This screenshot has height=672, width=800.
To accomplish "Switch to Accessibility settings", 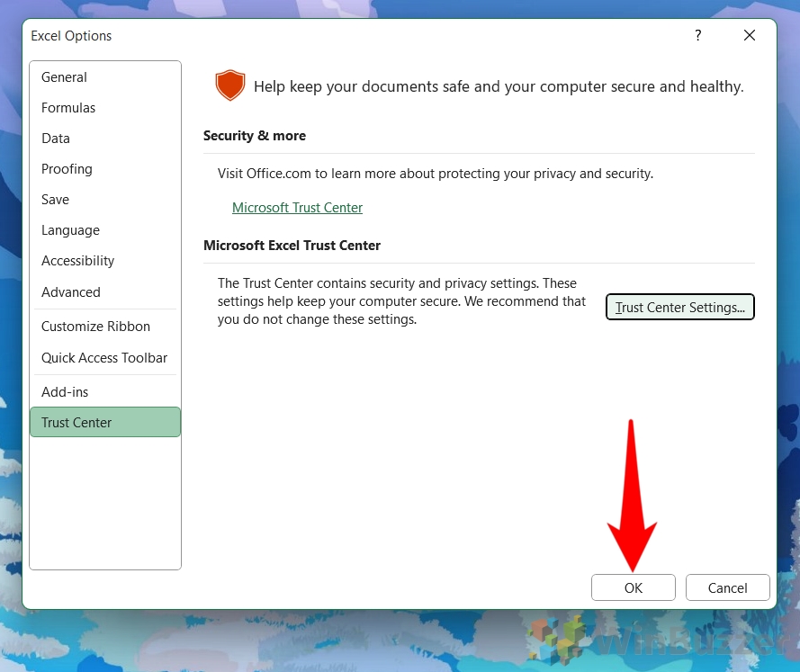I will pos(105,261).
